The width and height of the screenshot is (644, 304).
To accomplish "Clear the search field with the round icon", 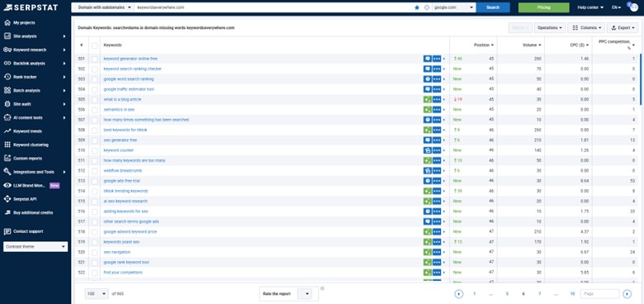I will coord(427,7).
